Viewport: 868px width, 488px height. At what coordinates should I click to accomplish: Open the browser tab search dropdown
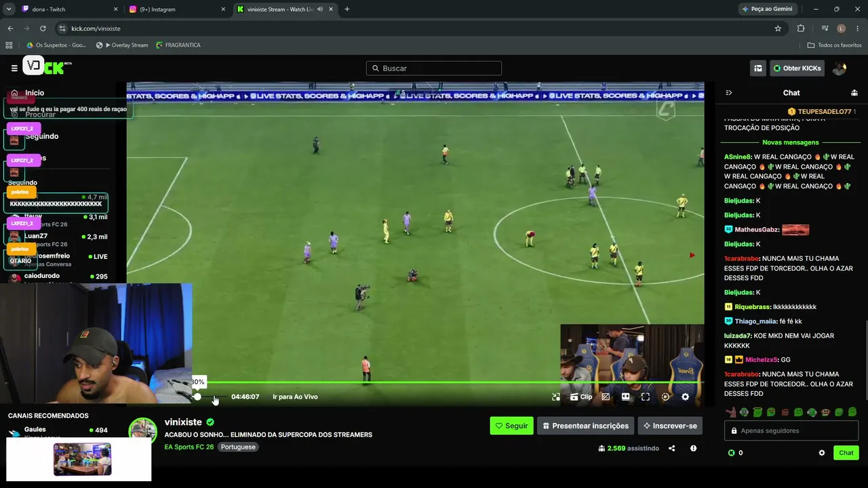(x=9, y=9)
